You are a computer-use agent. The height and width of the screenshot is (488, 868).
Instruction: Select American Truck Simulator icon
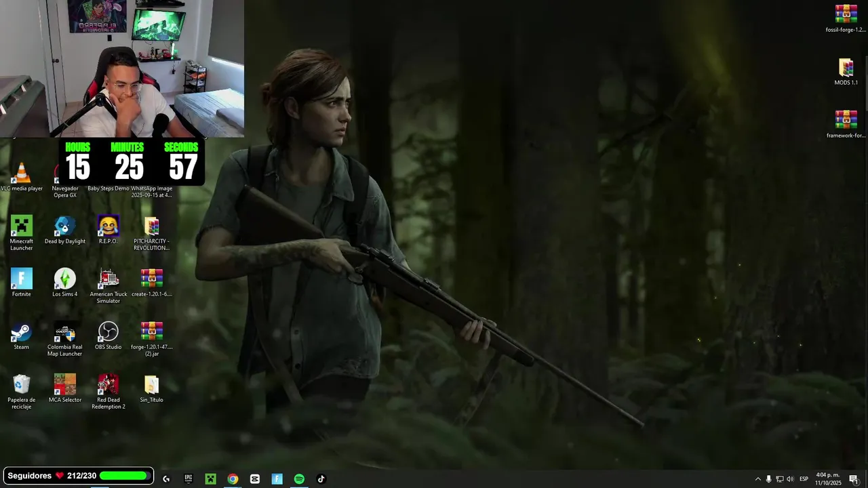tap(108, 286)
